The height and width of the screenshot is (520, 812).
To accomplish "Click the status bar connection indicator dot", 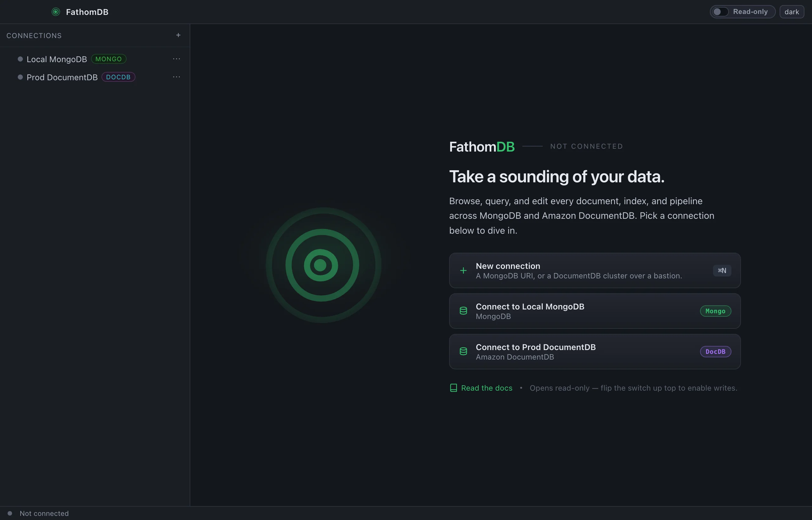I will pyautogui.click(x=10, y=513).
